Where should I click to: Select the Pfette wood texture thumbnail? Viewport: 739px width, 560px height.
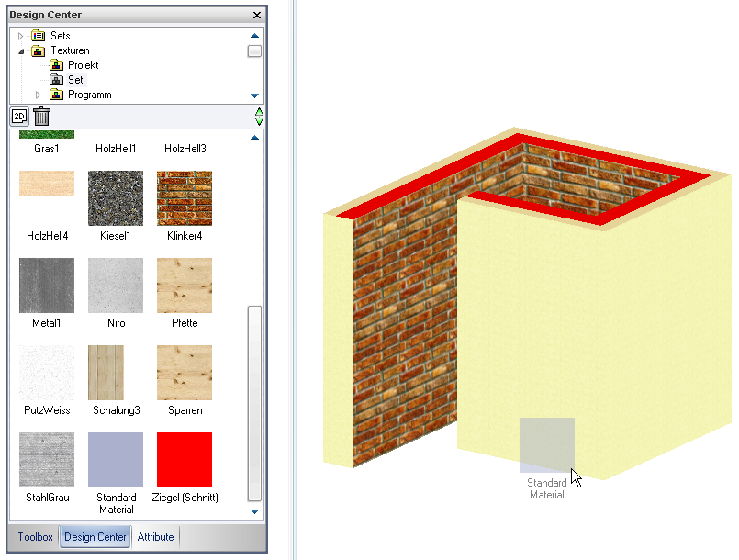point(185,286)
